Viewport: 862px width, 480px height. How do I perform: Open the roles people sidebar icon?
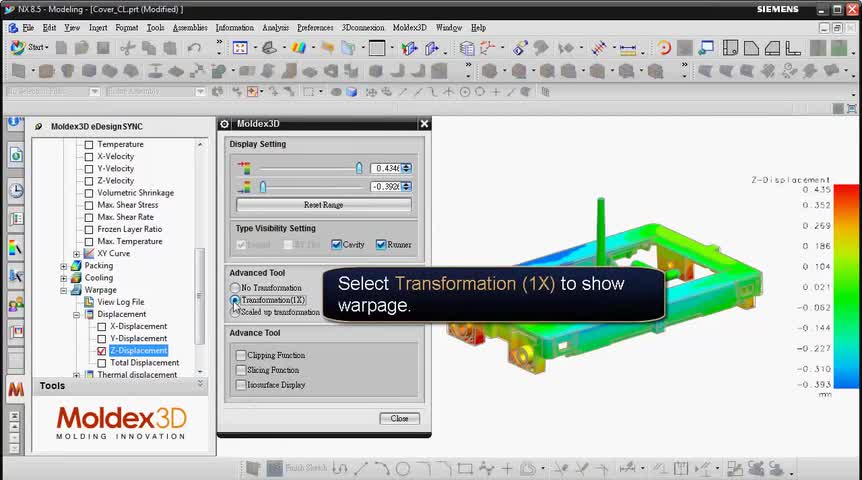pos(16,303)
